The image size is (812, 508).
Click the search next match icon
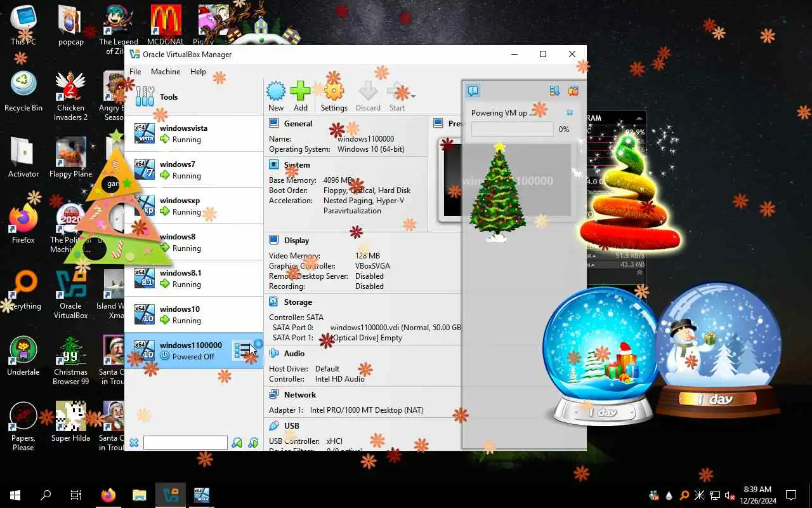click(x=253, y=443)
